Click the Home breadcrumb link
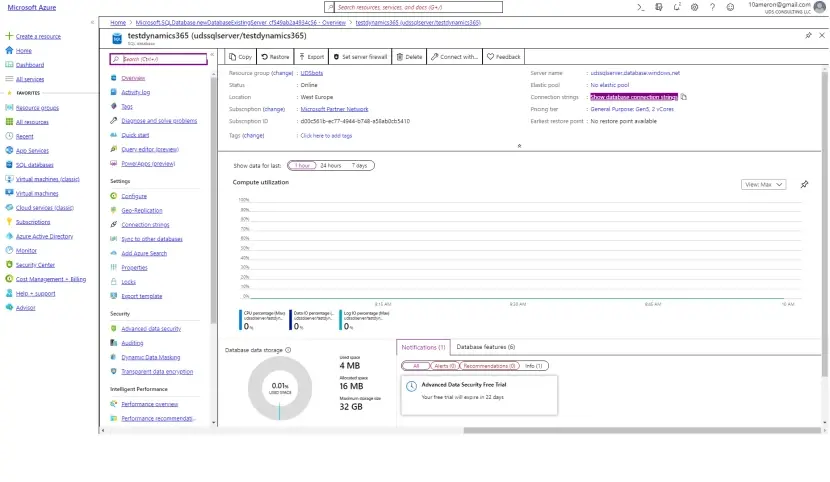The image size is (830, 482). click(118, 22)
